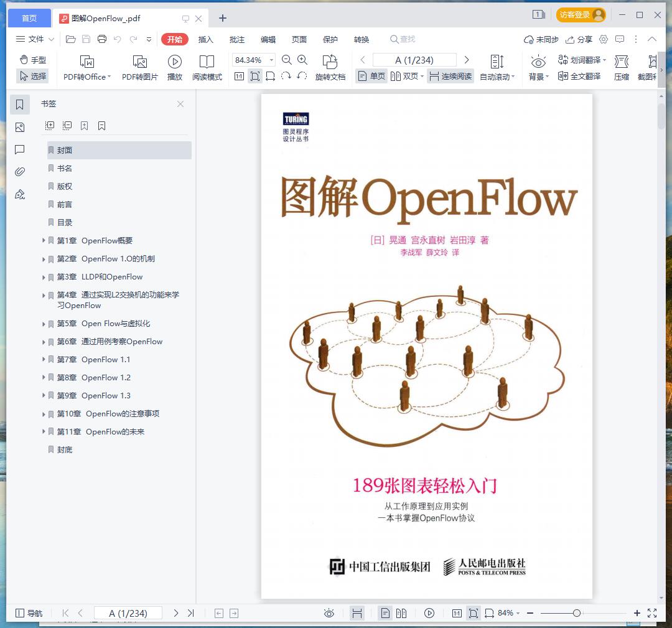This screenshot has height=628, width=672.
Task: Open the thumbnails panel in sidebar
Action: [20, 128]
